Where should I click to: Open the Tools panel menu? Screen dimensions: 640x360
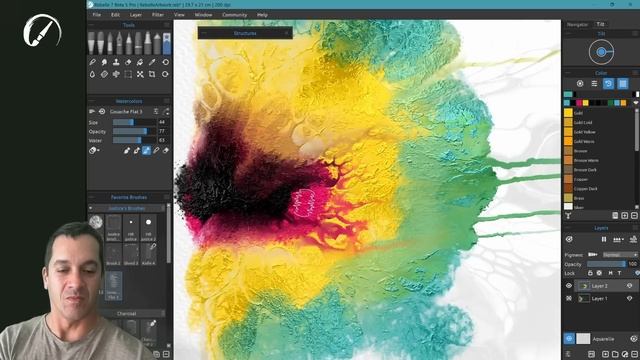(167, 25)
